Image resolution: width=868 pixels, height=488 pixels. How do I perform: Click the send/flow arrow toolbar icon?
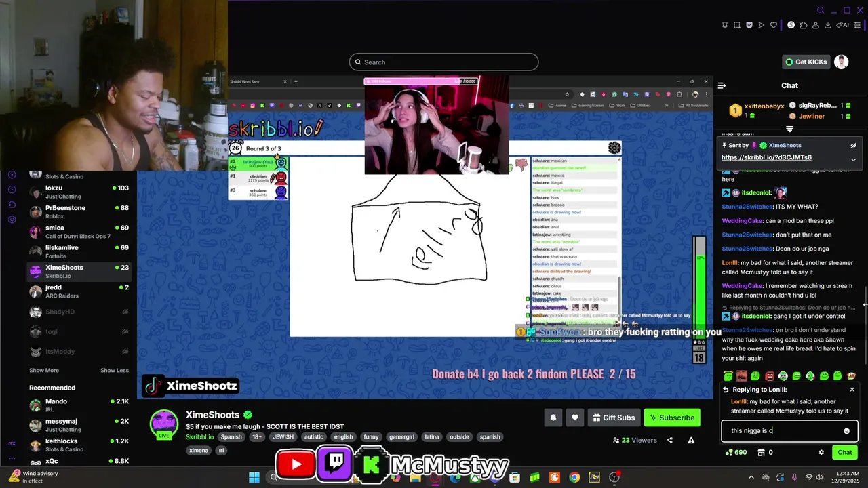pos(762,25)
